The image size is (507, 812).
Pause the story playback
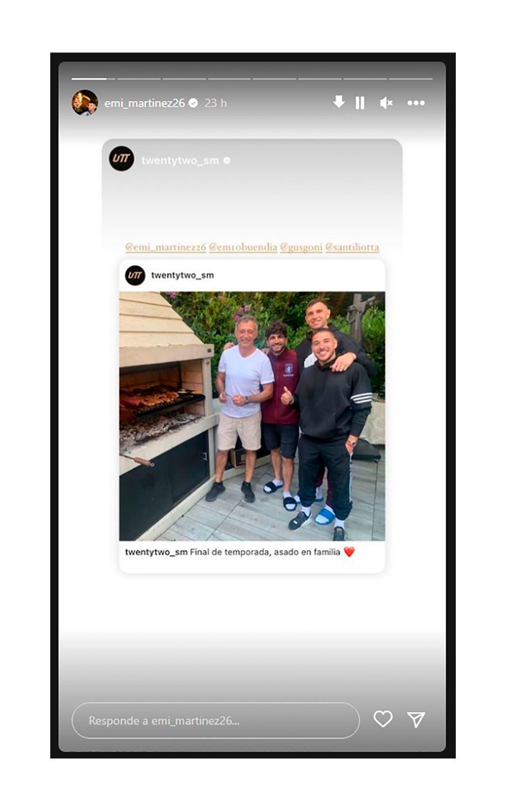[x=360, y=103]
